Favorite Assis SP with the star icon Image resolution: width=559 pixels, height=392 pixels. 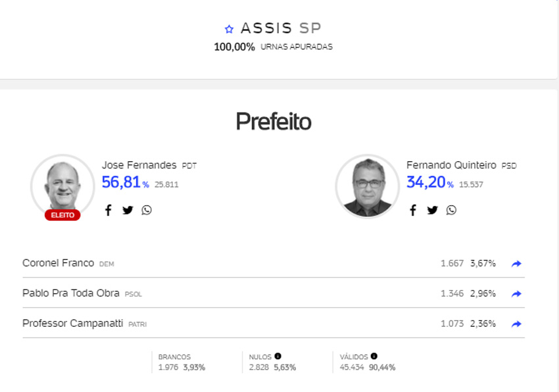(229, 29)
